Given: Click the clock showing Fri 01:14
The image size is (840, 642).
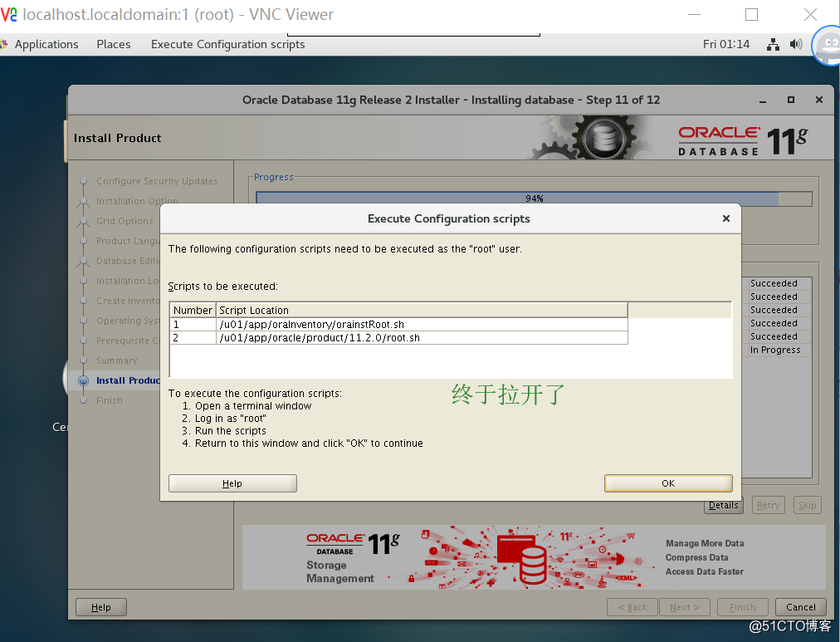Looking at the screenshot, I should click(x=726, y=45).
